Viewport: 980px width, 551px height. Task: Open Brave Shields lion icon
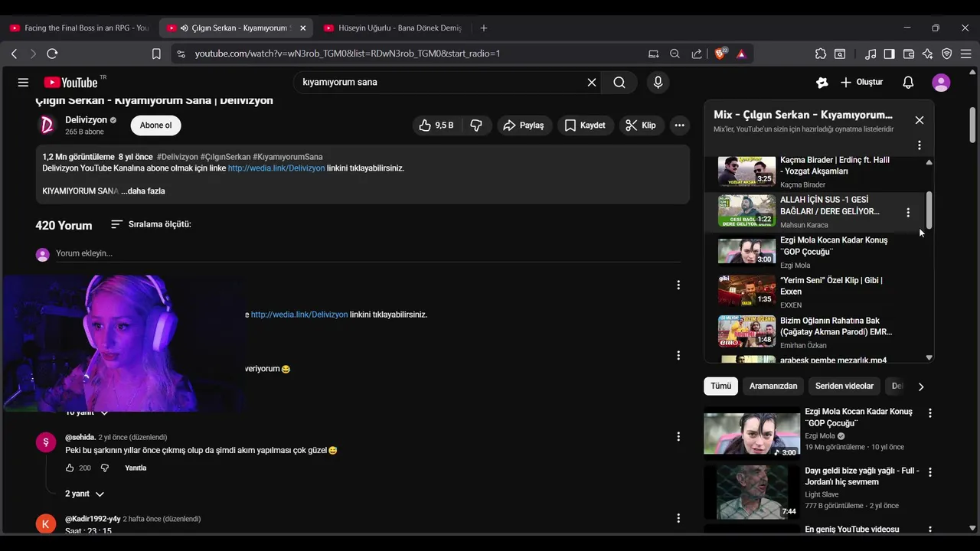[720, 54]
